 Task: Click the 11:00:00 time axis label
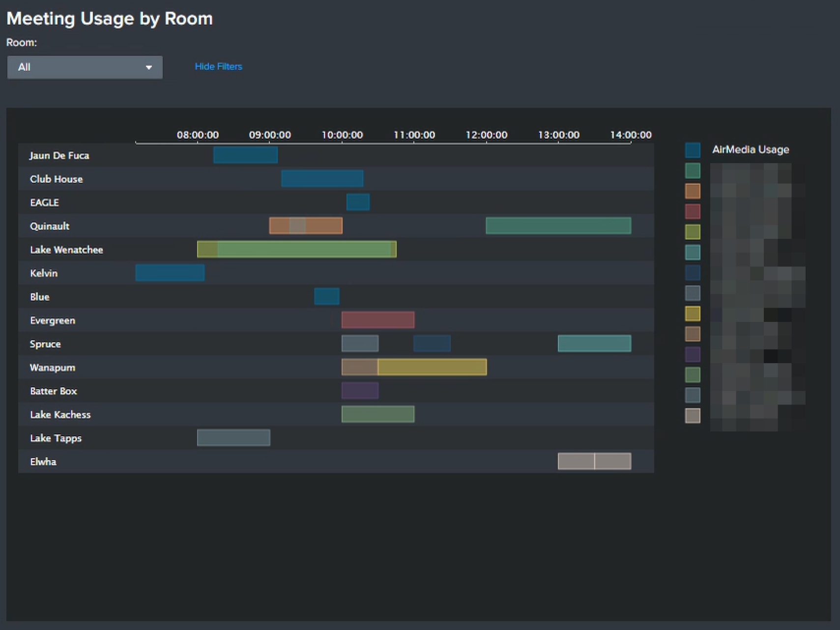pos(414,135)
